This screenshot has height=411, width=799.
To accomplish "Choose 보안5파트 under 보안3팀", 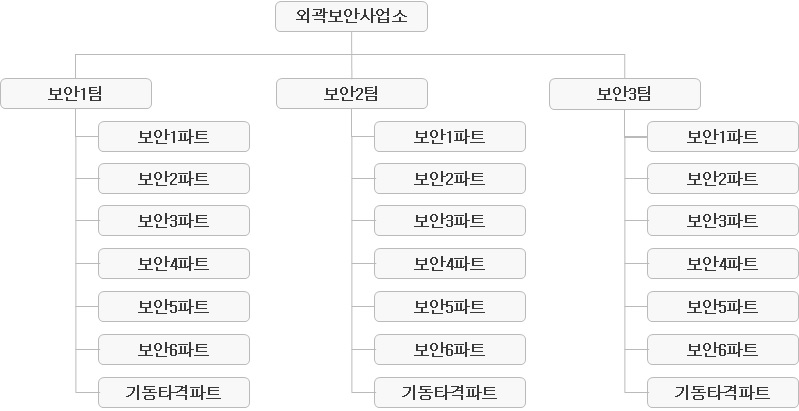I will [723, 307].
